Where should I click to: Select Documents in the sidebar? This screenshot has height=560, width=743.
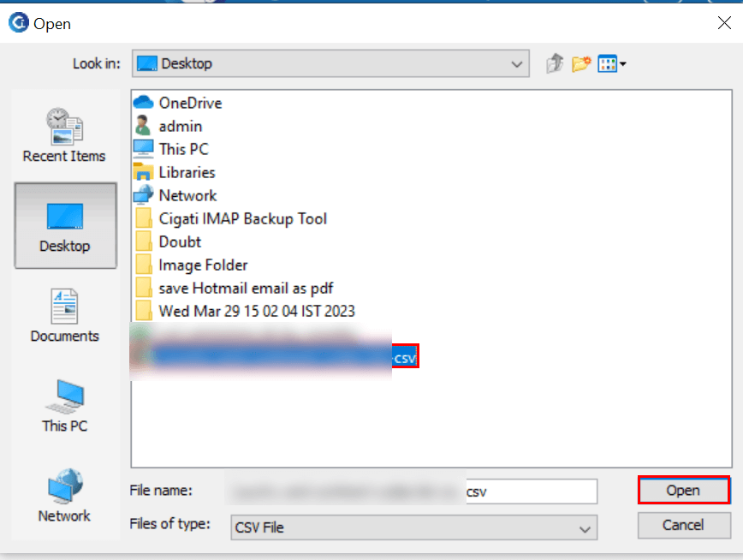(64, 315)
